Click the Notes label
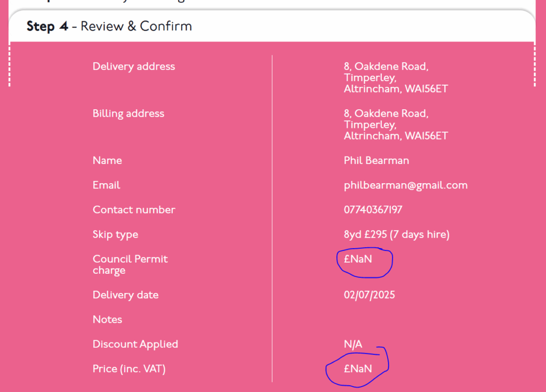 (107, 320)
